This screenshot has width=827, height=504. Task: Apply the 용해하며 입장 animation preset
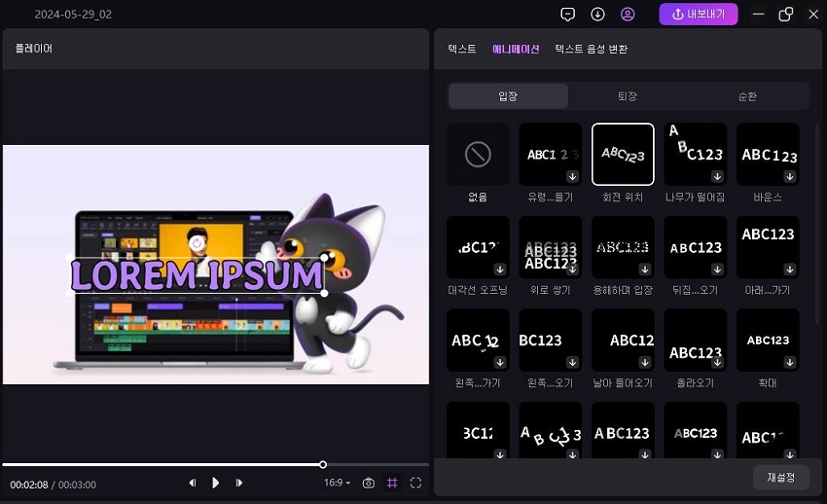pos(623,247)
